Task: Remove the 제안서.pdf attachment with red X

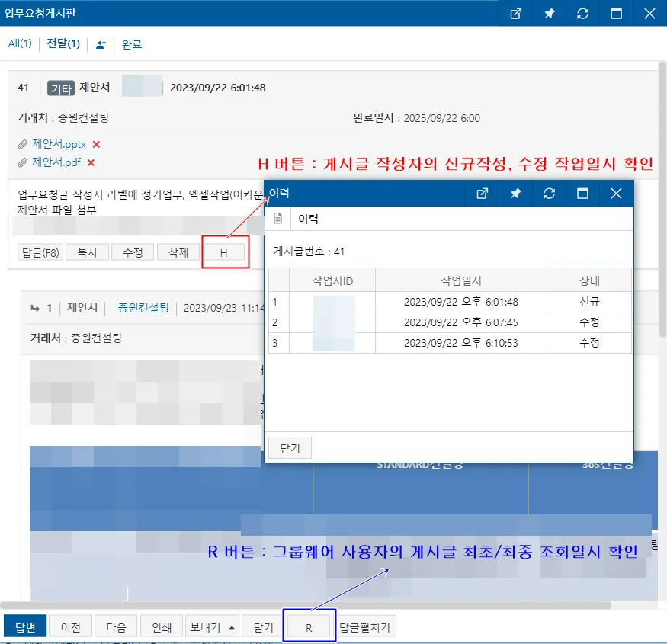Action: click(x=91, y=162)
